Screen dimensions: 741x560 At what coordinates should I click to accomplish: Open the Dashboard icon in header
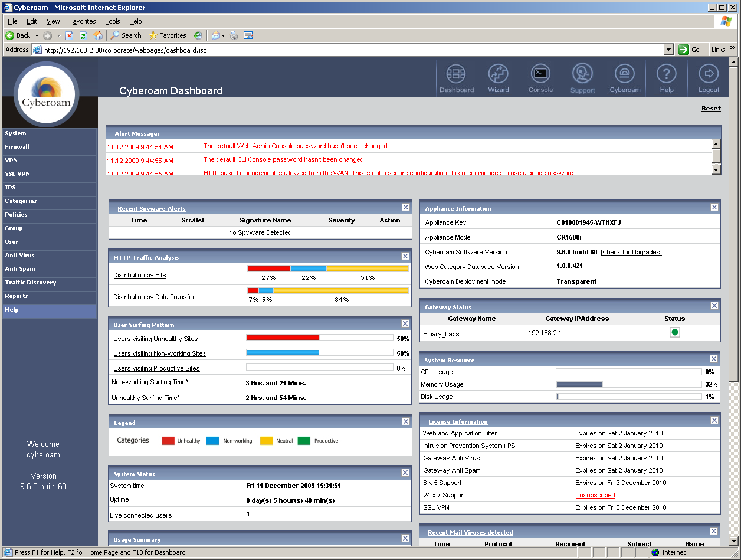(456, 78)
